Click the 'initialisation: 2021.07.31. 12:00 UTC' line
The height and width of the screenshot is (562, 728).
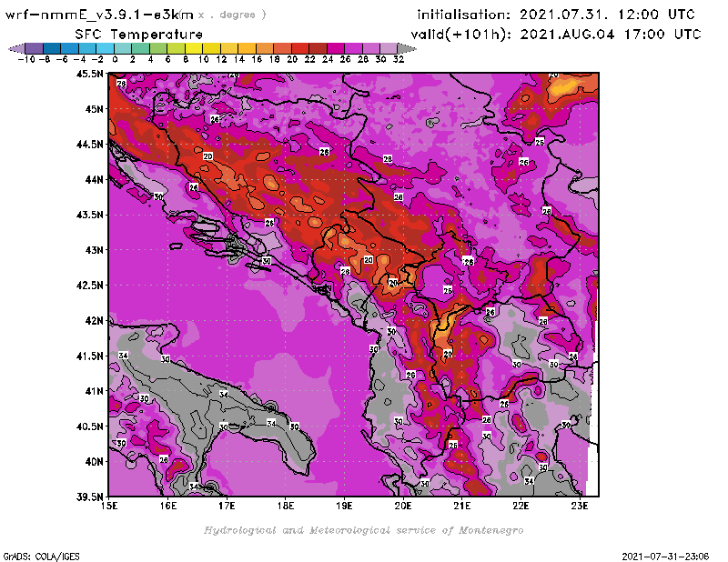pos(556,15)
